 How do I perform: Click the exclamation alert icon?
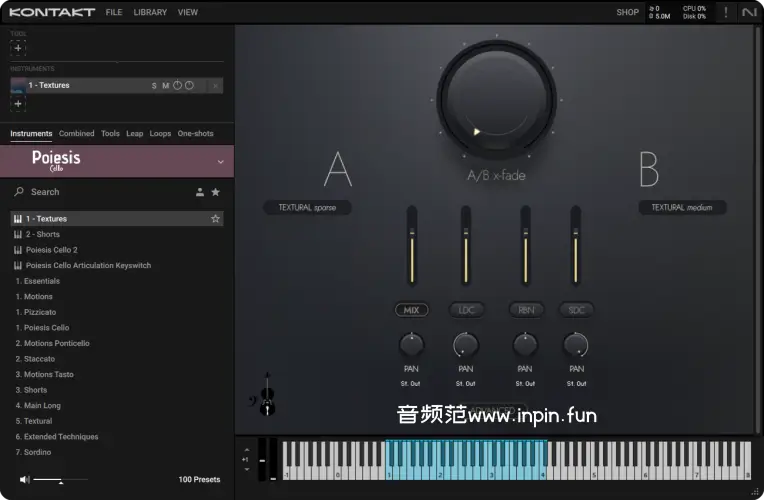[x=726, y=12]
